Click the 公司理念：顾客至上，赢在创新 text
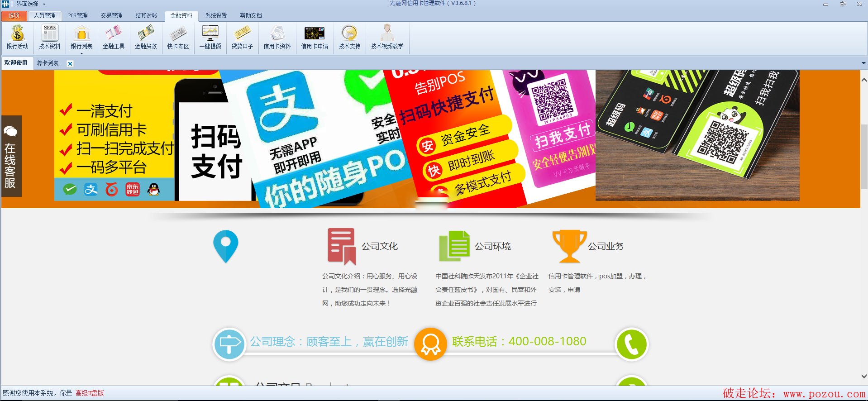 tap(329, 342)
